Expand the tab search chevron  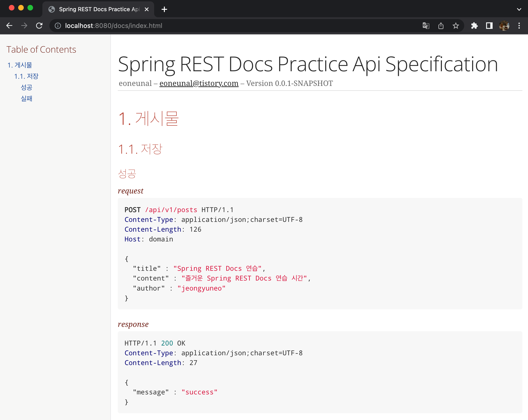coord(519,9)
